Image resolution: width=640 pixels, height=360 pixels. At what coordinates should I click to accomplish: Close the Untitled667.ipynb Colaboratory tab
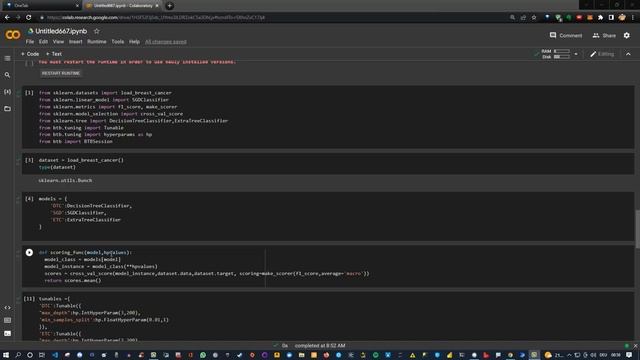click(157, 6)
